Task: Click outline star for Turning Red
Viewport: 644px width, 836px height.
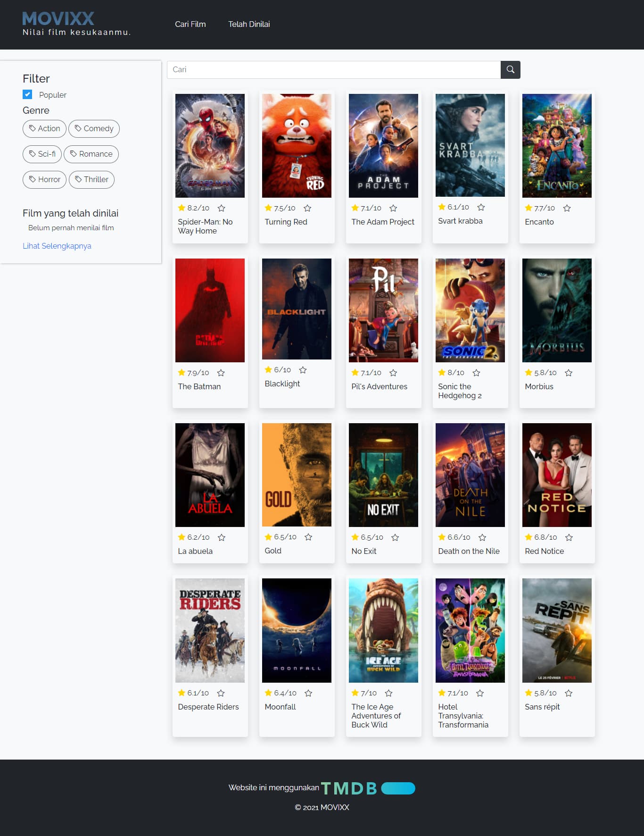Action: 307,208
